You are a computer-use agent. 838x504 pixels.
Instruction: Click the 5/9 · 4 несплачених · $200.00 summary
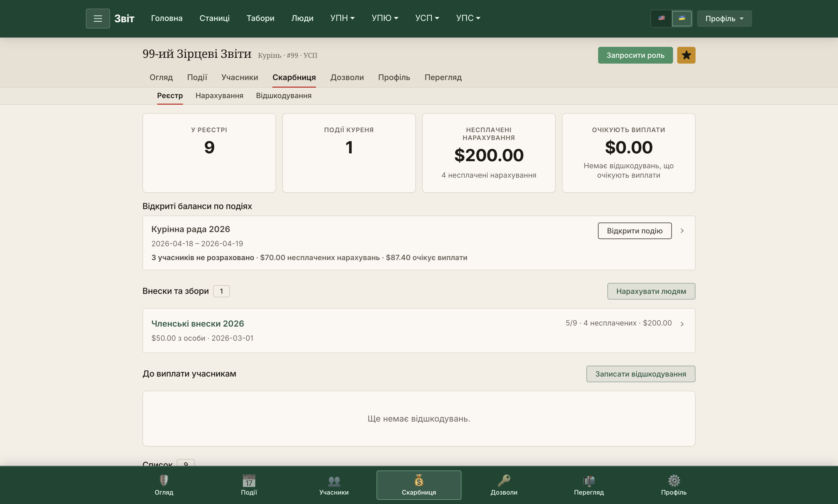[x=619, y=323]
